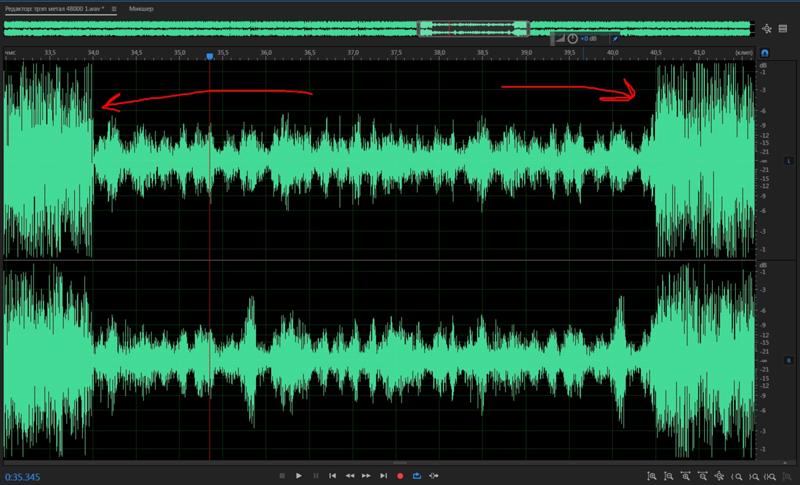Image resolution: width=800 pixels, height=485 pixels.
Task: Toggle loop playback
Action: coord(417,475)
